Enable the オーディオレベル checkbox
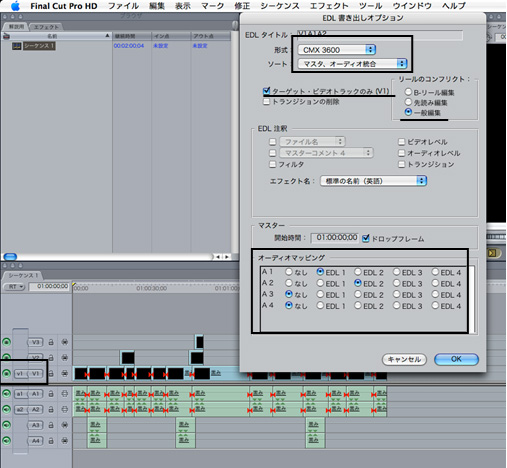507x468 pixels. 402,153
